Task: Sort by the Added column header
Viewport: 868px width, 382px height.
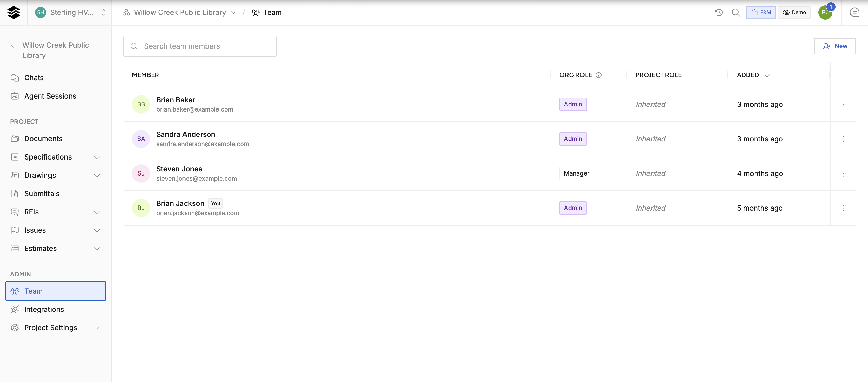Action: (x=748, y=75)
